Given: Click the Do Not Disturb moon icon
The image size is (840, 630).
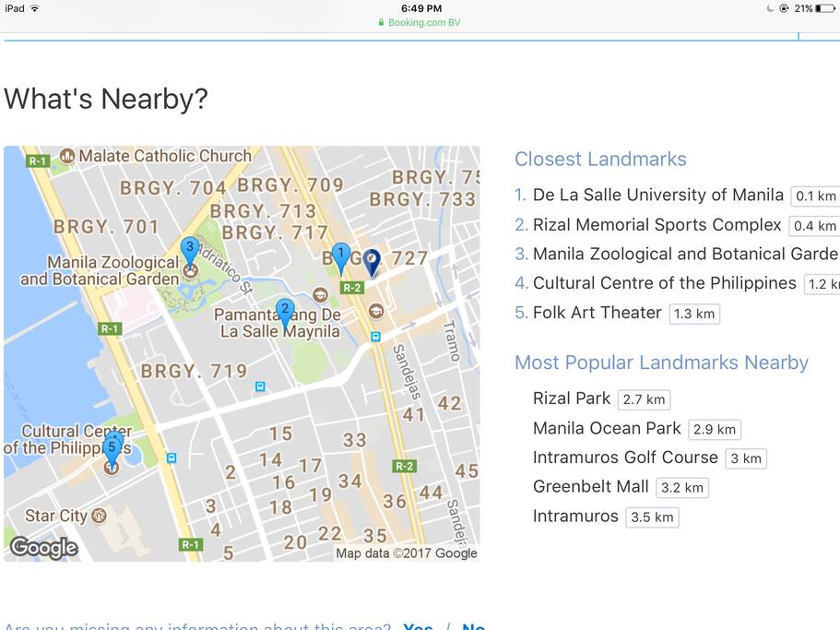Looking at the screenshot, I should click(x=770, y=8).
